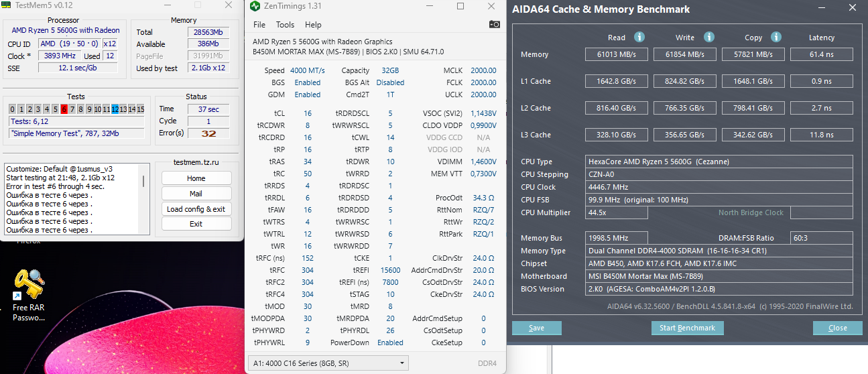Click Start Benchmark in AIDA64

tap(687, 328)
